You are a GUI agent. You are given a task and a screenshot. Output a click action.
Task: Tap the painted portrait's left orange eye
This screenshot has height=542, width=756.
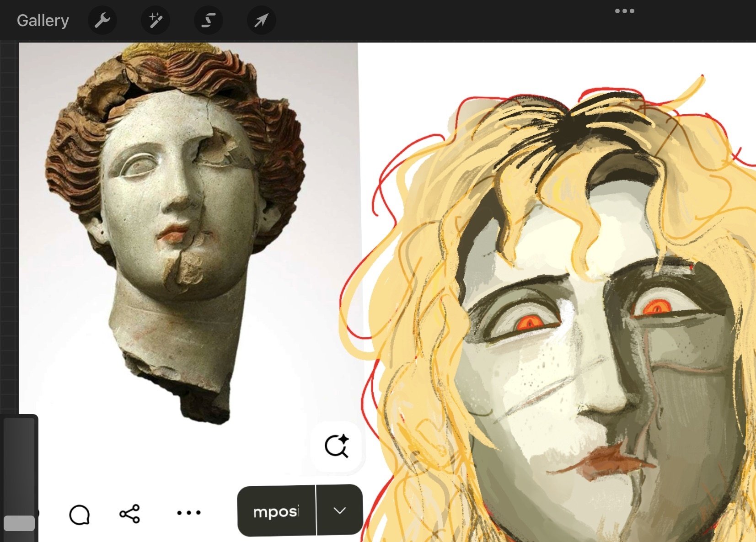pyautogui.click(x=529, y=323)
